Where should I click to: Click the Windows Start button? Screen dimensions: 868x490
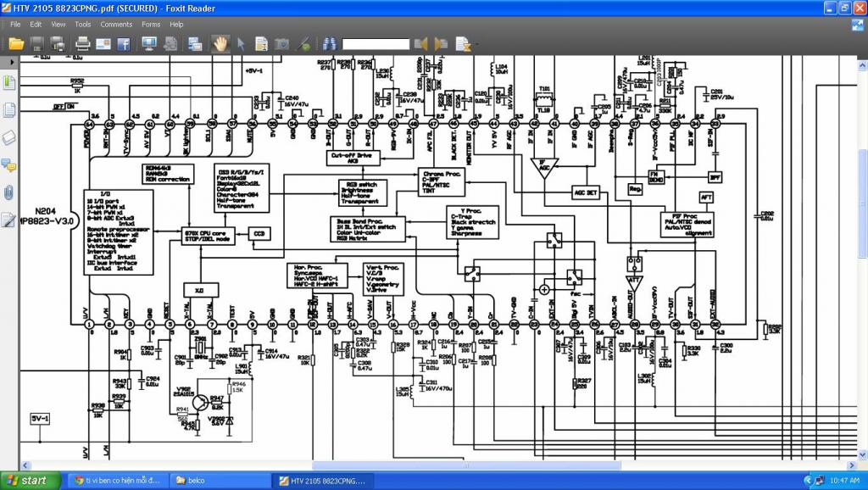pos(30,481)
